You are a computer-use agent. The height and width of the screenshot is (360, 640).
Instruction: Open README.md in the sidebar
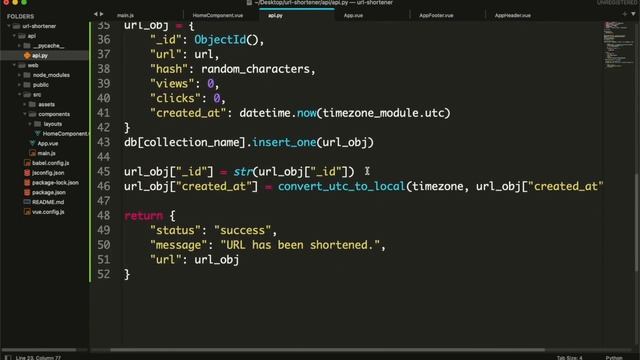click(x=48, y=202)
